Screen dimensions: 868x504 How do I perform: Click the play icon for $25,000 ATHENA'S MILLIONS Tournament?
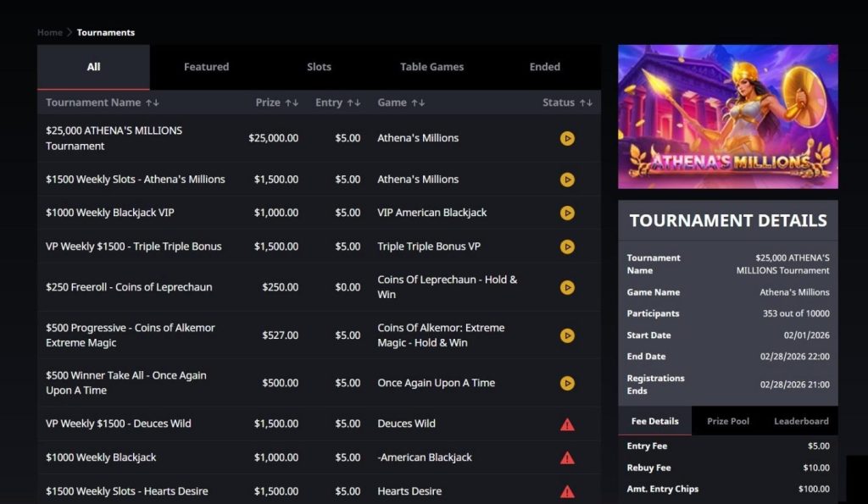point(567,138)
